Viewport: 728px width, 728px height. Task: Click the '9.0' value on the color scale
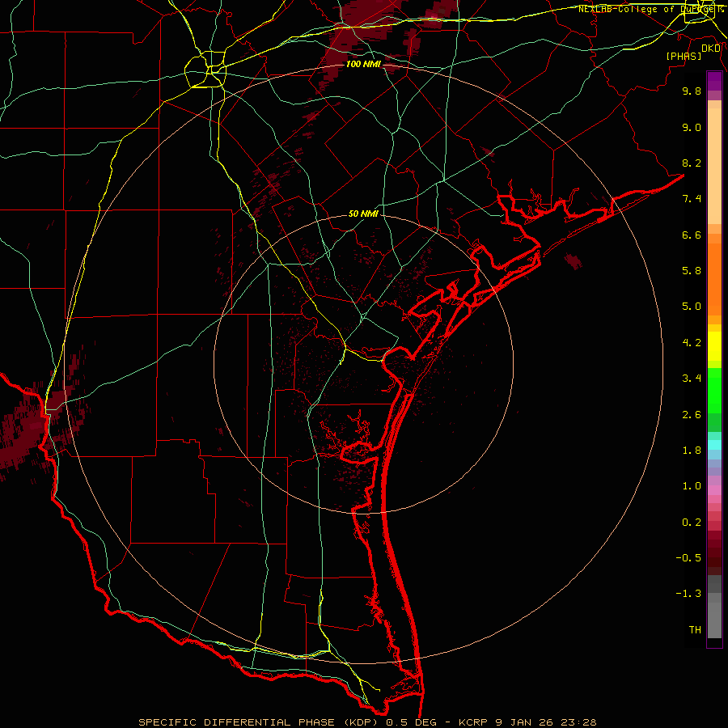point(692,127)
